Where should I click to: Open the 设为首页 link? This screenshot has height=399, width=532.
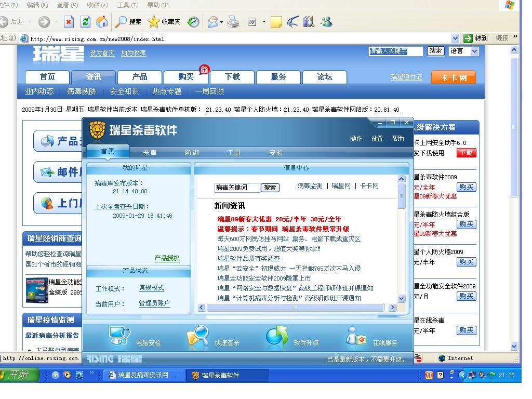coord(102,53)
